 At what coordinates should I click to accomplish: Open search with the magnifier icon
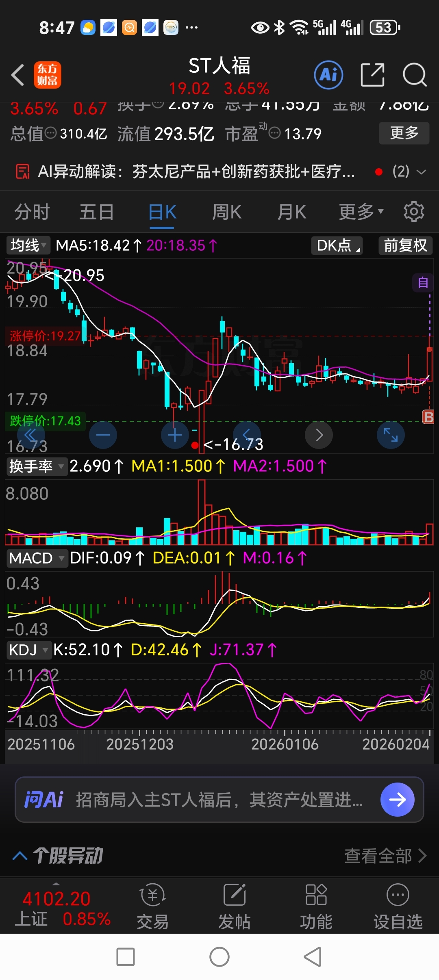[x=415, y=75]
